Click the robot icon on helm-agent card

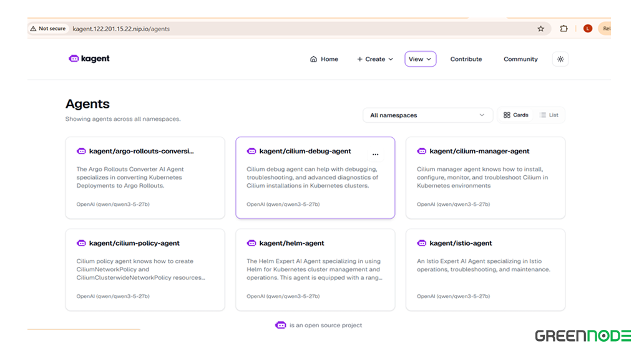click(251, 243)
